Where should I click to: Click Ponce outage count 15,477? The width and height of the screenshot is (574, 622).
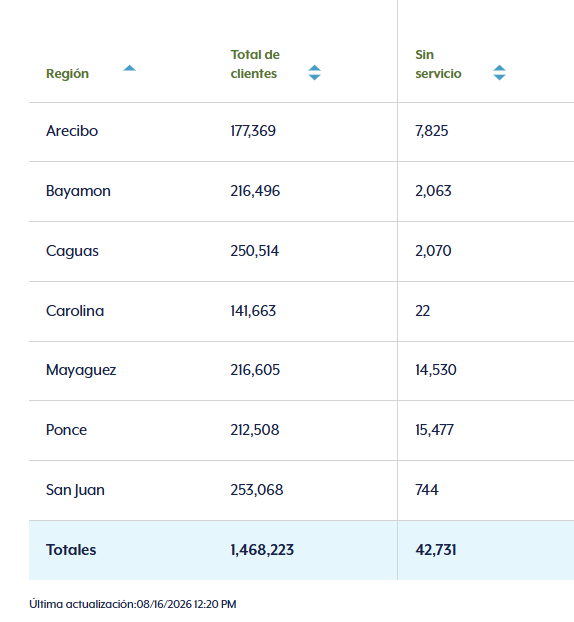pos(434,430)
